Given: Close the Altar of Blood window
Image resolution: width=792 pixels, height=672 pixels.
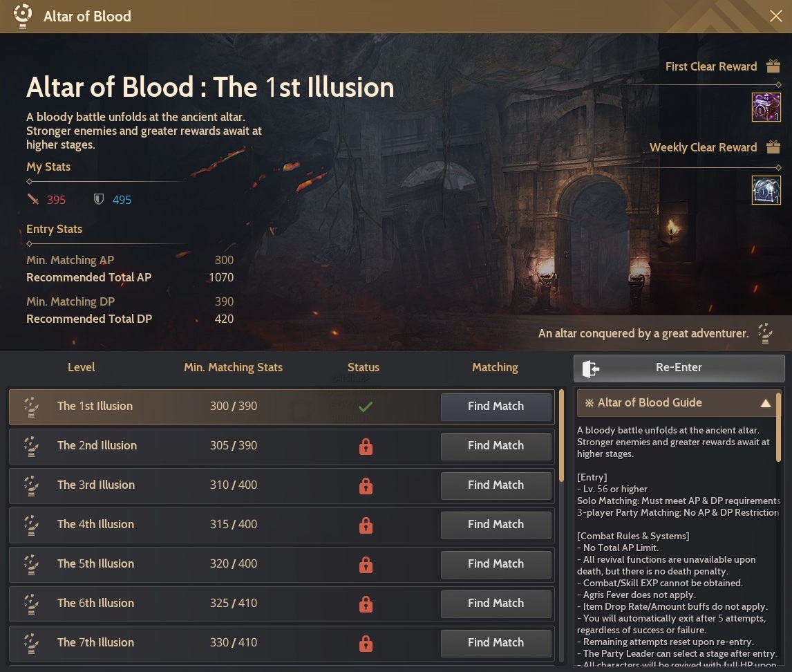Looking at the screenshot, I should tap(775, 16).
